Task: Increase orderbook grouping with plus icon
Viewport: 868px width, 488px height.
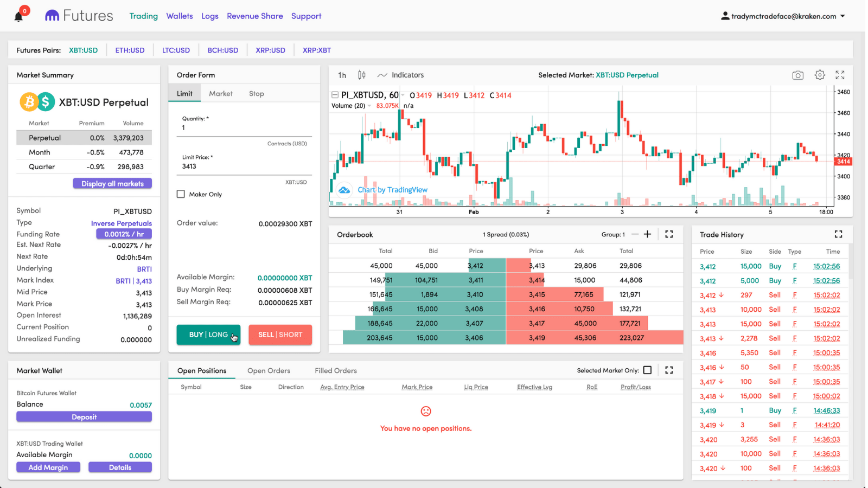Action: click(647, 234)
